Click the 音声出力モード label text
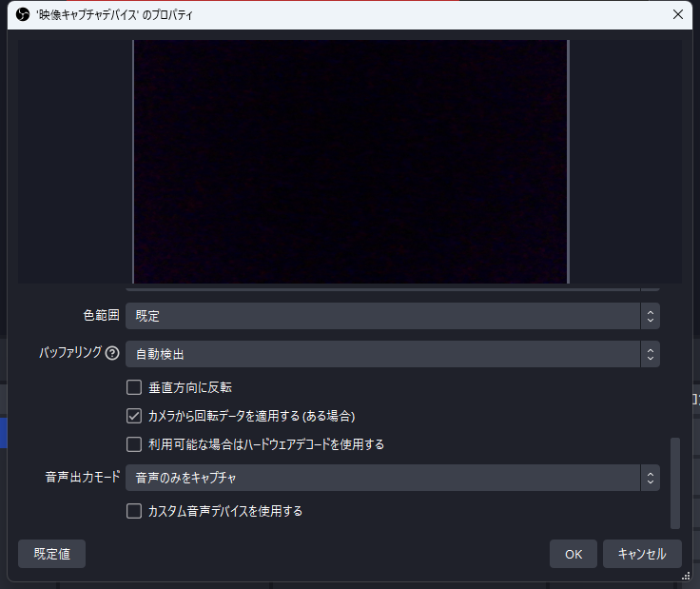Viewport: 700px width, 589px height. point(82,478)
